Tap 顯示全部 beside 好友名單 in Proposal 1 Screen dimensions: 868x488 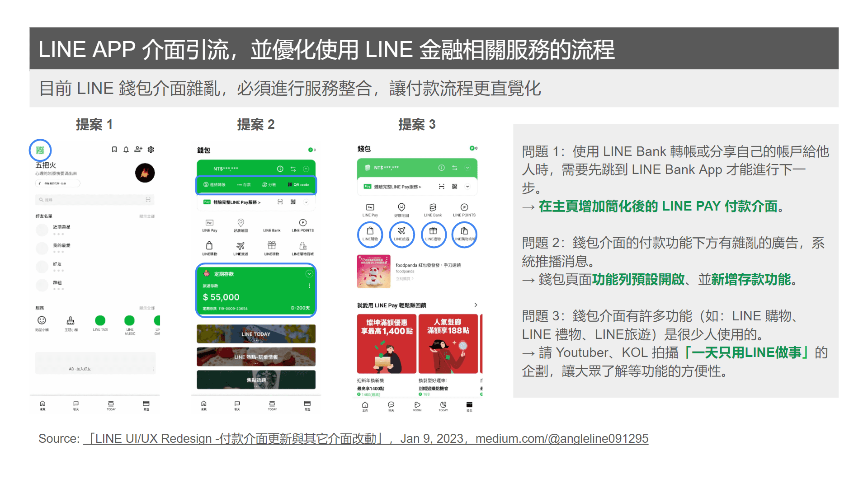point(147,216)
